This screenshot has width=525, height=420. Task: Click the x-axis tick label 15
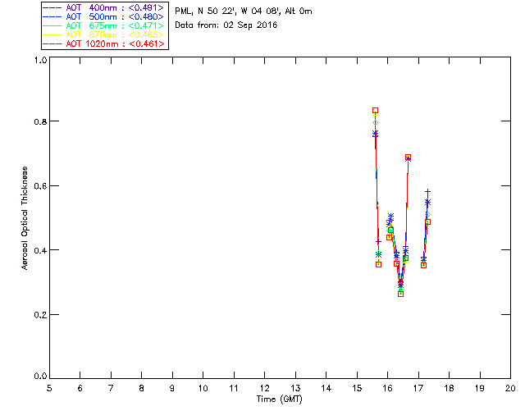point(357,388)
